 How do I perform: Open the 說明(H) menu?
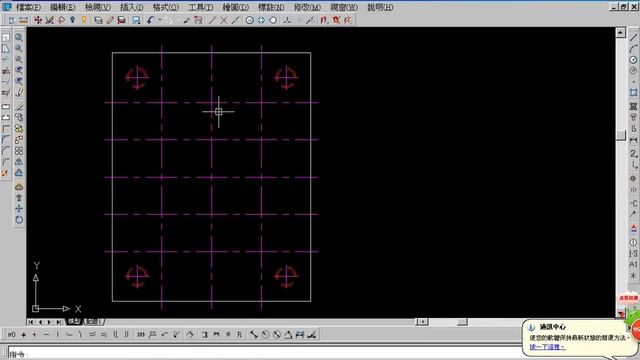coord(380,7)
